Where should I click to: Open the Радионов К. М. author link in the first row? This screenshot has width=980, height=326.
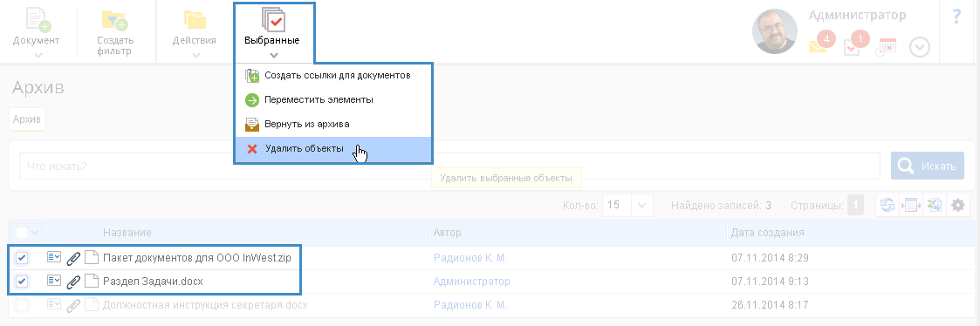coord(469,257)
